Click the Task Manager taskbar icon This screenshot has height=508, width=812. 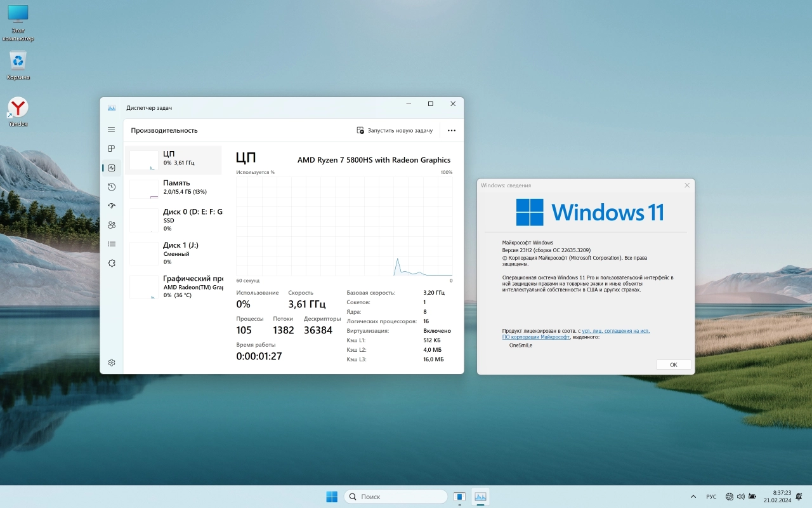tap(480, 497)
